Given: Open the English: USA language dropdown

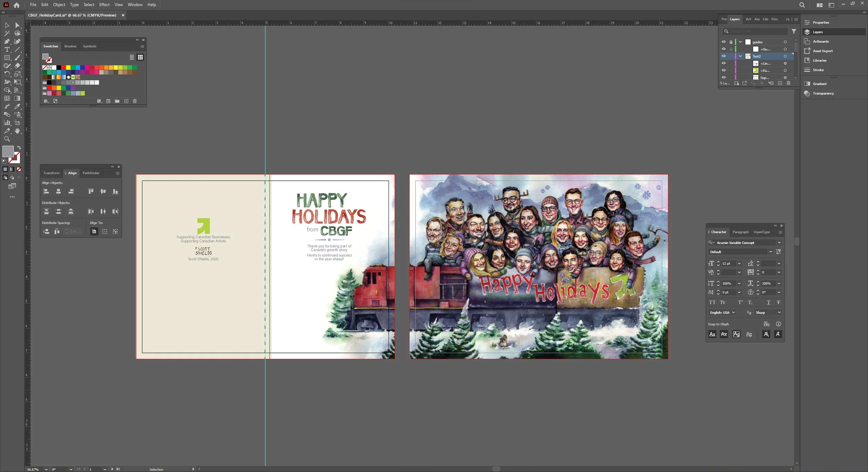Looking at the screenshot, I should pos(722,312).
